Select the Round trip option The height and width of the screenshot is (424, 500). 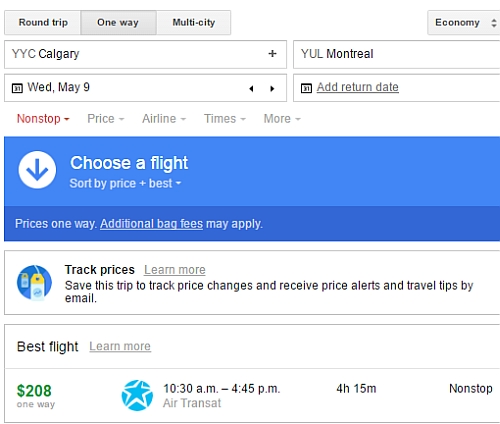[x=43, y=23]
